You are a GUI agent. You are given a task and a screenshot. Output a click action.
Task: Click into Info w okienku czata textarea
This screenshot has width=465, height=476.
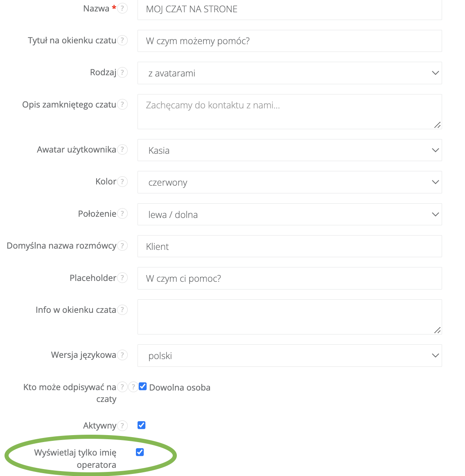click(x=289, y=317)
